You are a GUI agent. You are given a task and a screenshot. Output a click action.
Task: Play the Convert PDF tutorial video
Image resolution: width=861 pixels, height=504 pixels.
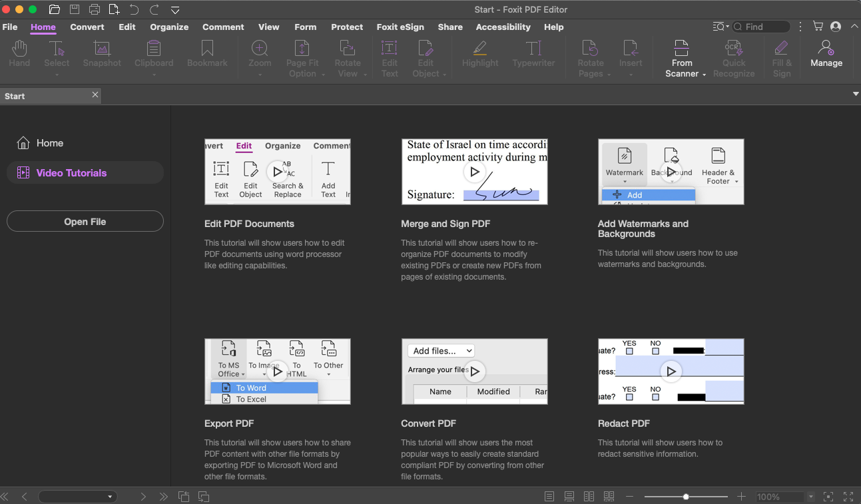(474, 372)
